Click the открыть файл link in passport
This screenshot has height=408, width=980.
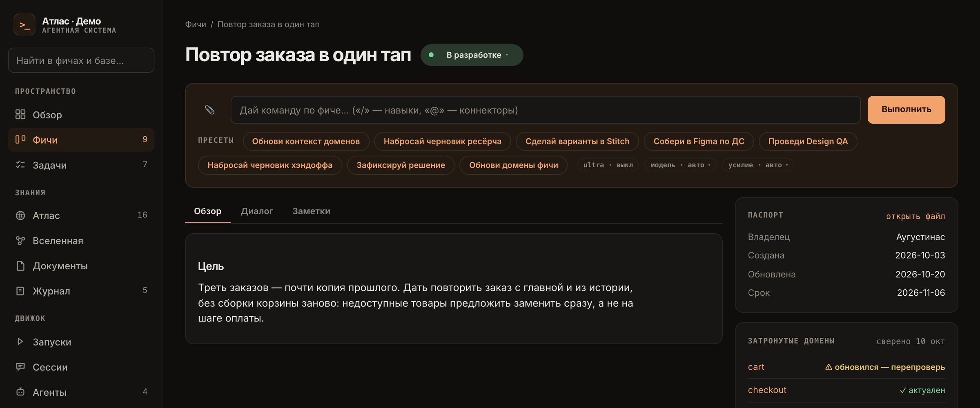coord(915,216)
